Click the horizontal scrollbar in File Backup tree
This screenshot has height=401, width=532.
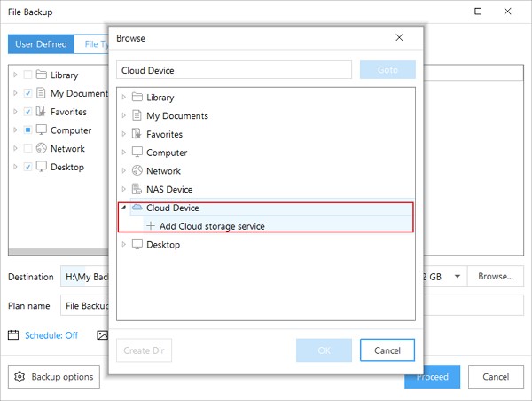(59, 252)
